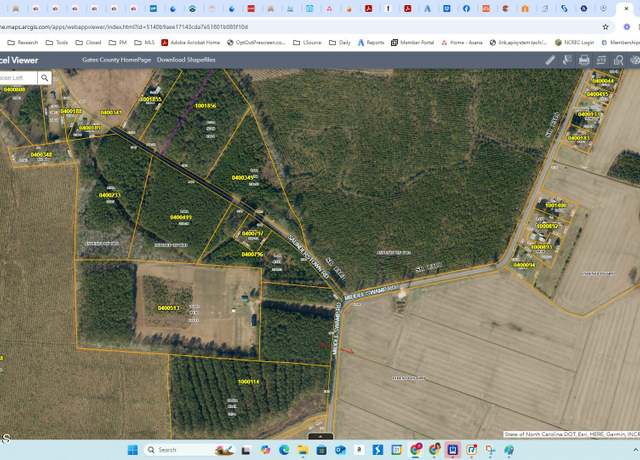Click the browser address bar URL
640x460 pixels.
[124, 27]
